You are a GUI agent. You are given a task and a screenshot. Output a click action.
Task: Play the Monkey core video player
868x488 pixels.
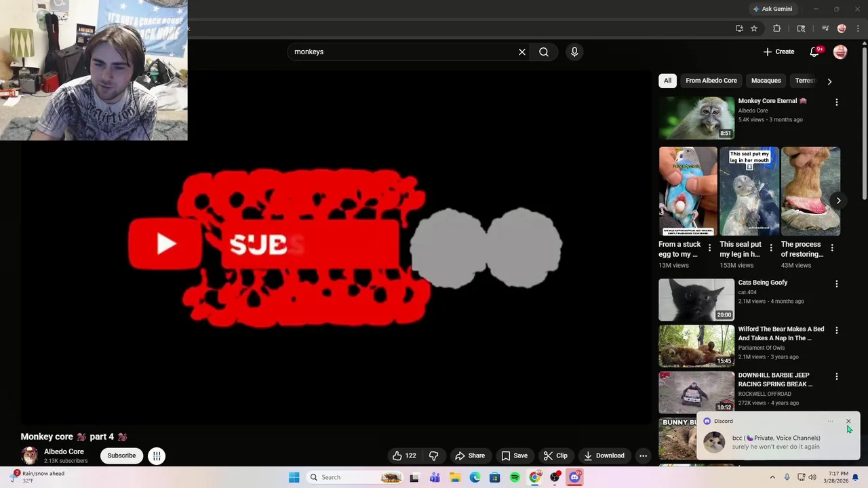point(336,247)
